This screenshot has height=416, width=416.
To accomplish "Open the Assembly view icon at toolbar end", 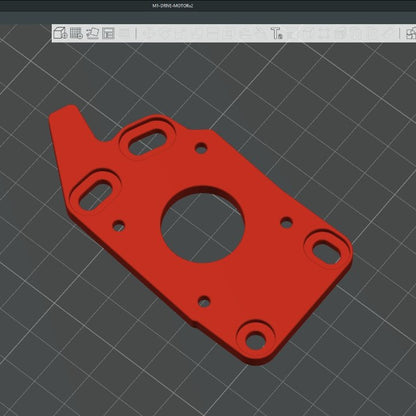I will [x=411, y=33].
